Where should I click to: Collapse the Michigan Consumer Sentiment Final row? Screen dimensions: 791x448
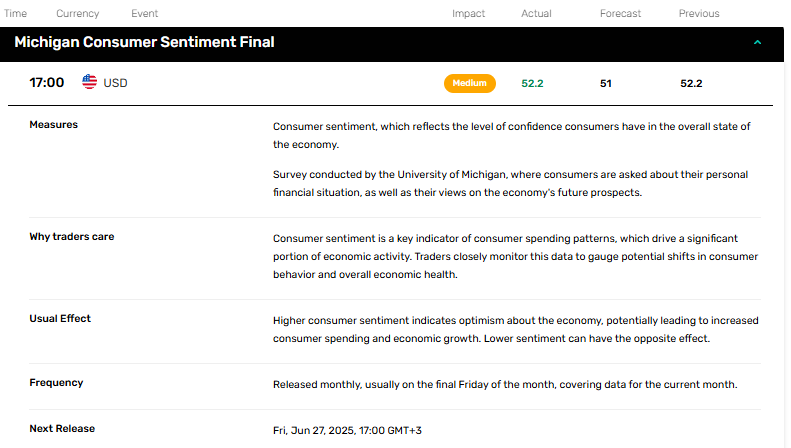pos(757,42)
